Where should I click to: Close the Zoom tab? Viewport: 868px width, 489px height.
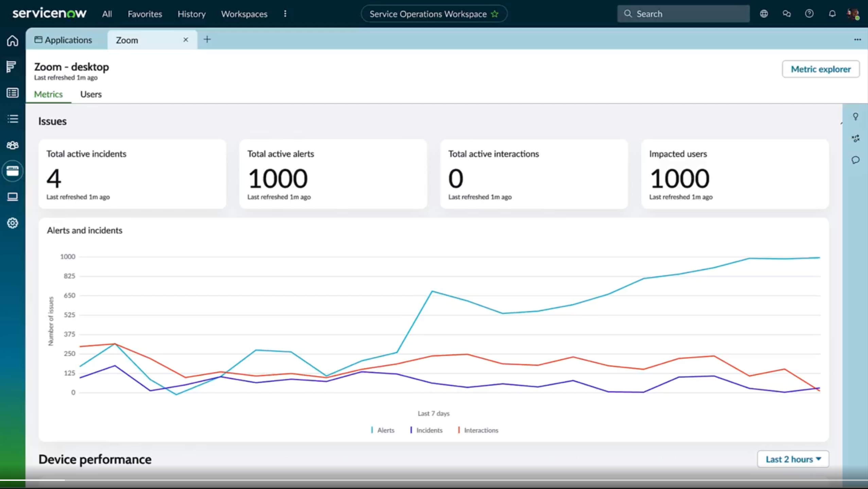click(x=186, y=40)
